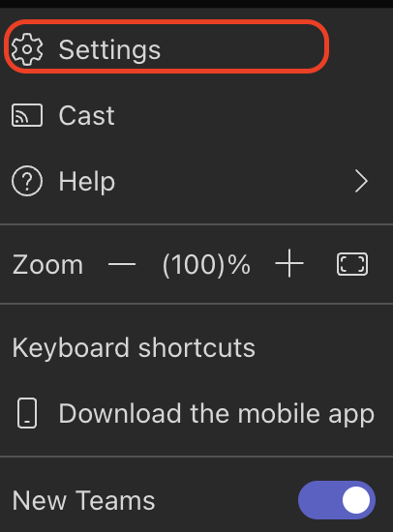Turn off the New Teams toggle

click(x=337, y=500)
